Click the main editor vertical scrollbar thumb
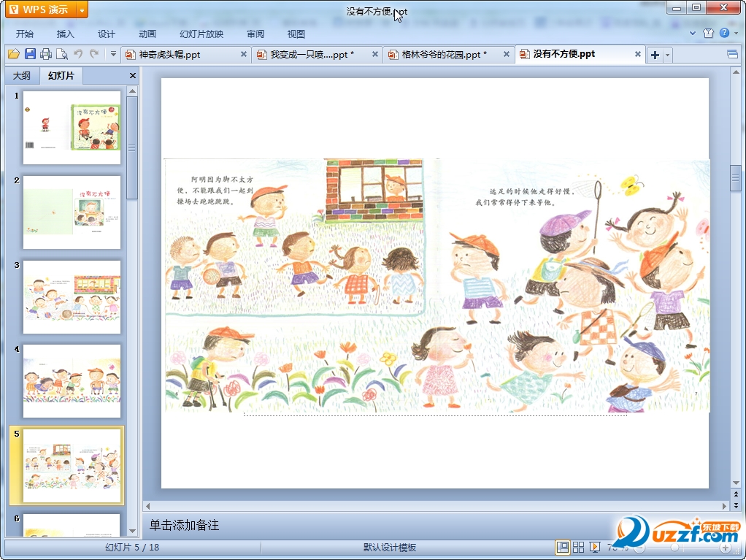746x560 pixels. click(x=736, y=177)
